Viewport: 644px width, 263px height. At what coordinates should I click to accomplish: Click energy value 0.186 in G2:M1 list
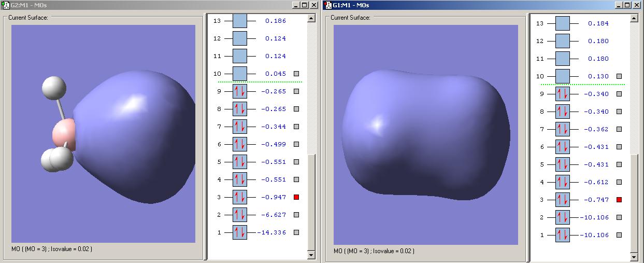click(276, 21)
